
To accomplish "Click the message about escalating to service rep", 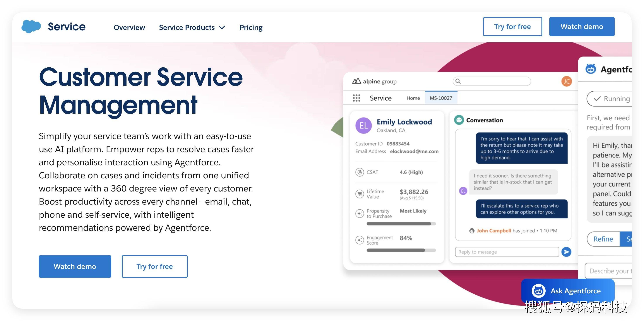I will coord(521,209).
